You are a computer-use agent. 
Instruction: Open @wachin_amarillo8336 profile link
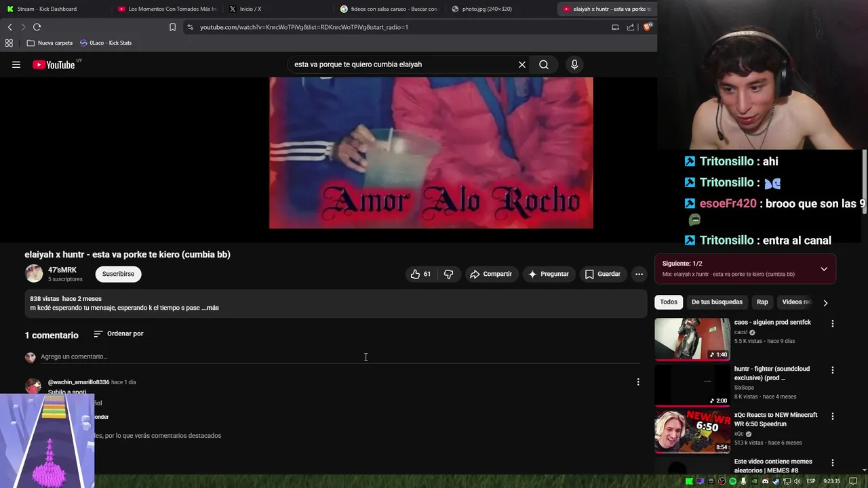tap(79, 382)
